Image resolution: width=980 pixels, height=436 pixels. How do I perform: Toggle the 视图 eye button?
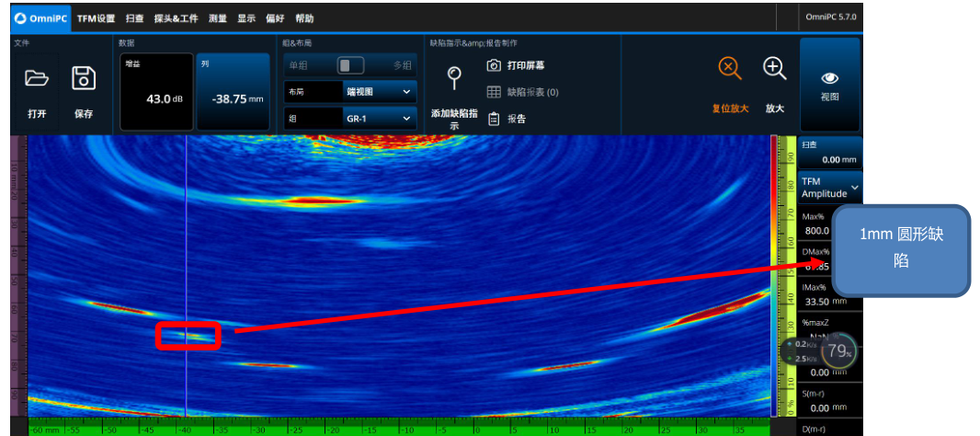830,85
